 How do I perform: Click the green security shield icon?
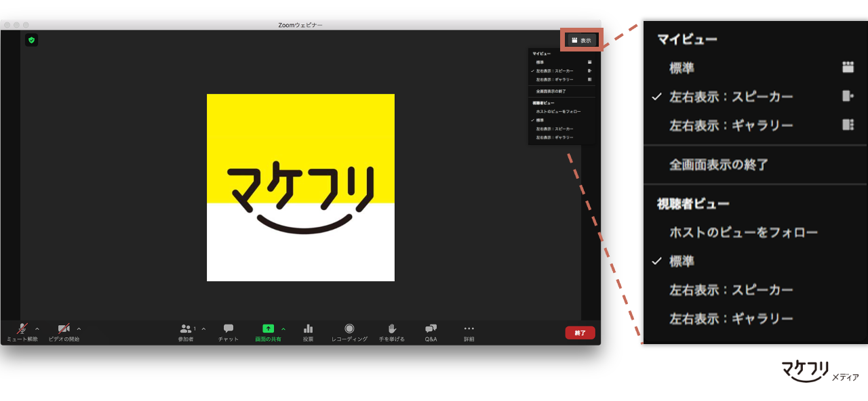point(31,40)
